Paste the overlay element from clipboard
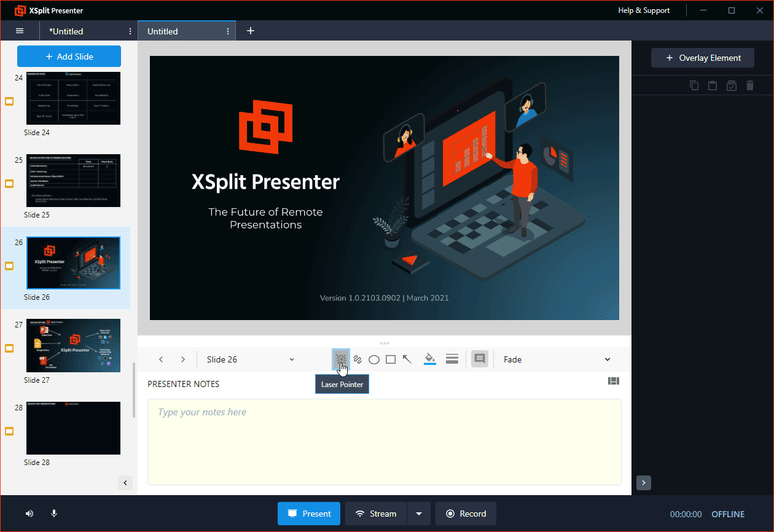This screenshot has width=774, height=532. pos(713,86)
